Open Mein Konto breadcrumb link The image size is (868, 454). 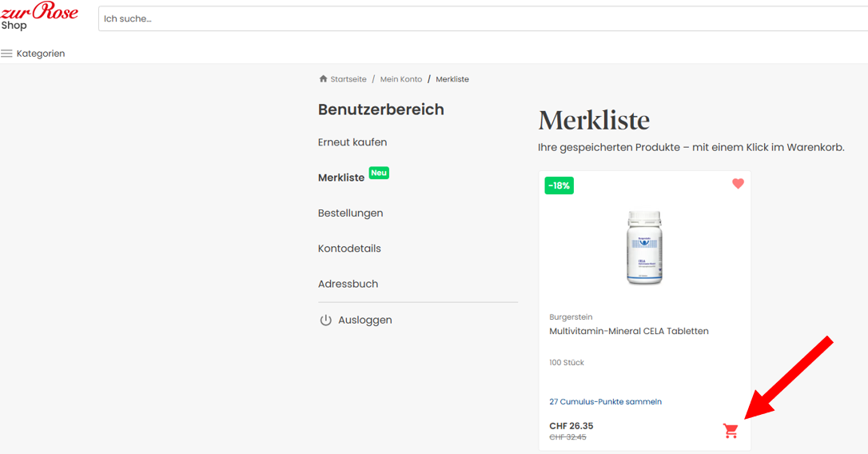400,79
